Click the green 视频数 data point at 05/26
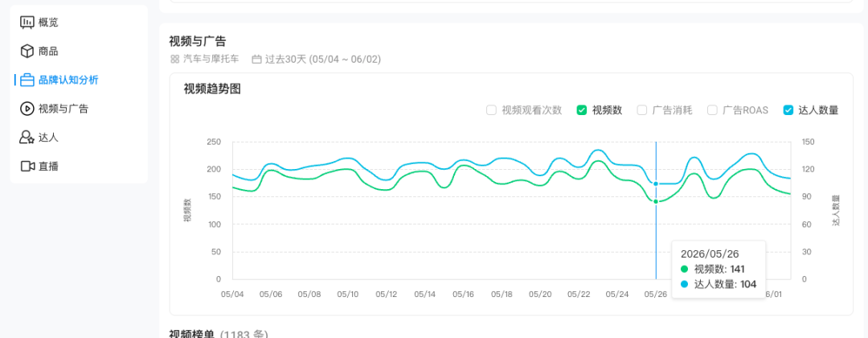This screenshot has width=868, height=338. pos(656,202)
